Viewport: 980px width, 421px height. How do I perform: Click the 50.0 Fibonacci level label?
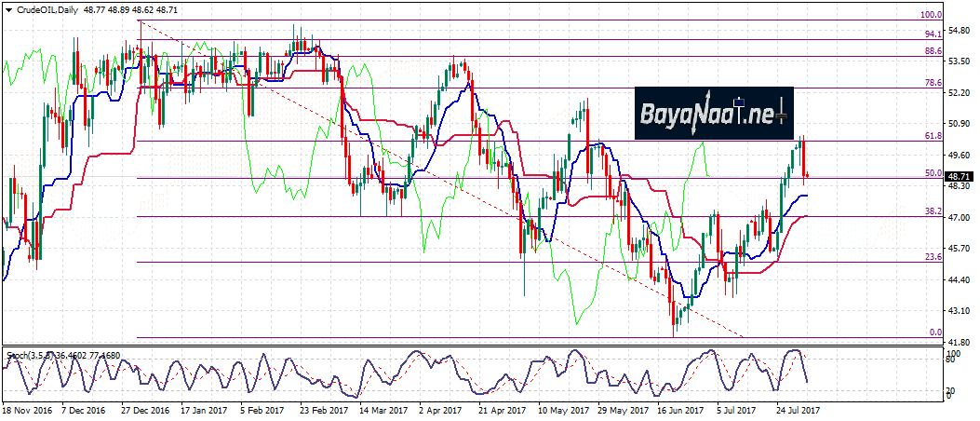(933, 172)
